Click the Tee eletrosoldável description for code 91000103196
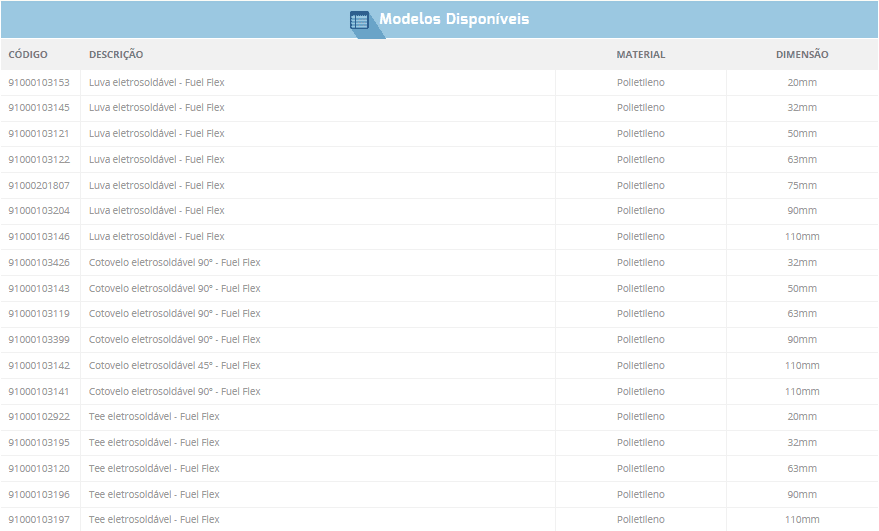The image size is (879, 531). (154, 494)
